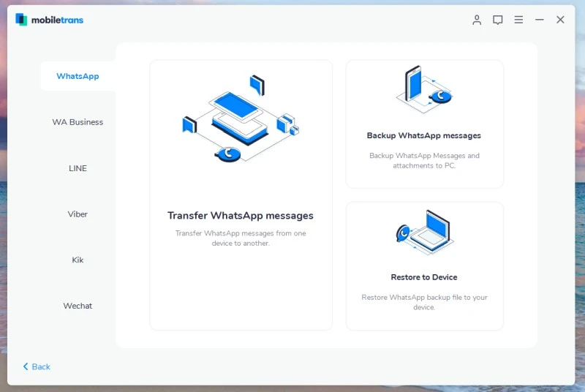Open the Viber tab

[x=78, y=214]
